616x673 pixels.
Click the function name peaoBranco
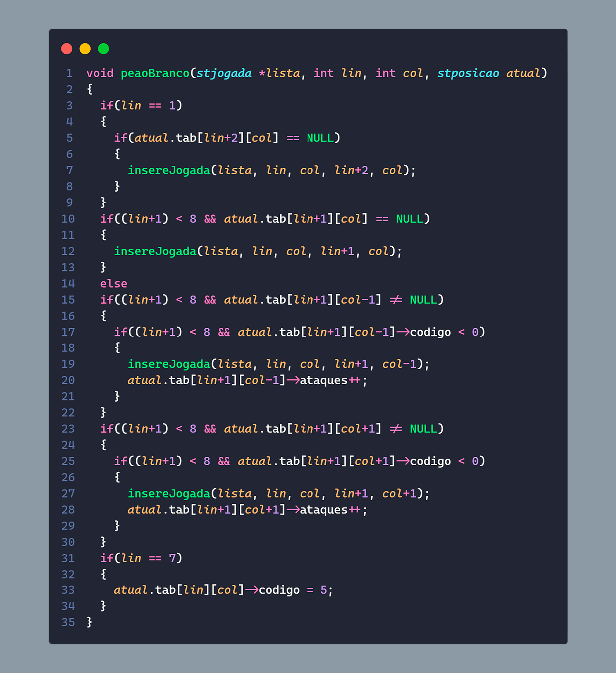[155, 73]
